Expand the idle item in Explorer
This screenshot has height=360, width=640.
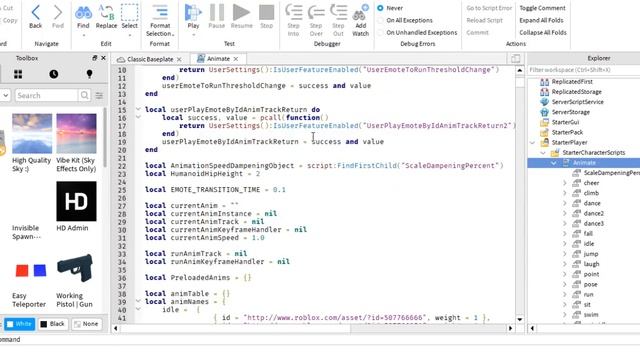click(x=565, y=244)
